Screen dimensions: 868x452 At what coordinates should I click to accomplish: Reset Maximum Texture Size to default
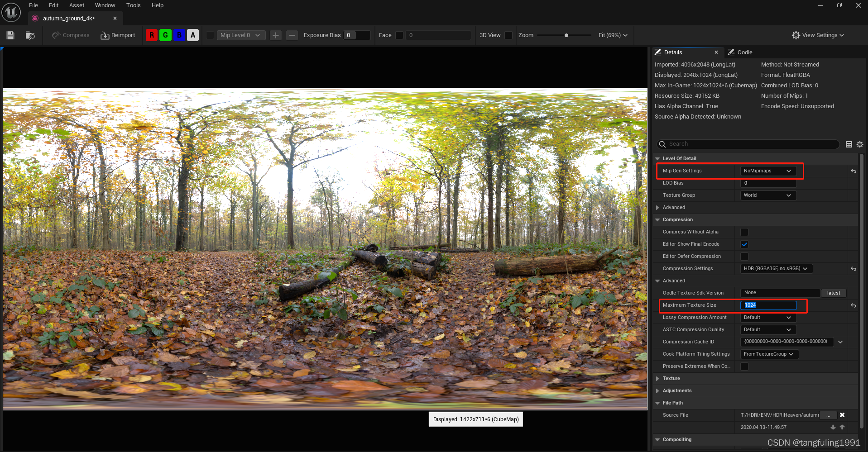[854, 305]
